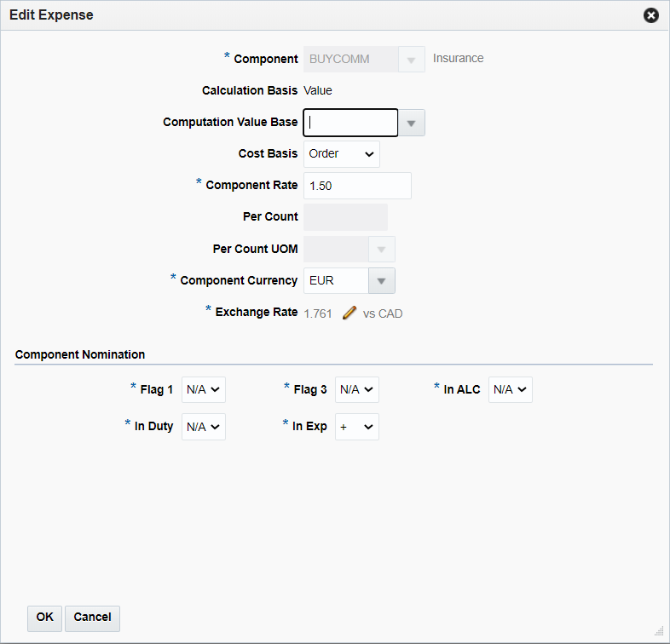Open the Computation Value Base dropdown arrow
Screen dimensions: 670x644
[412, 124]
